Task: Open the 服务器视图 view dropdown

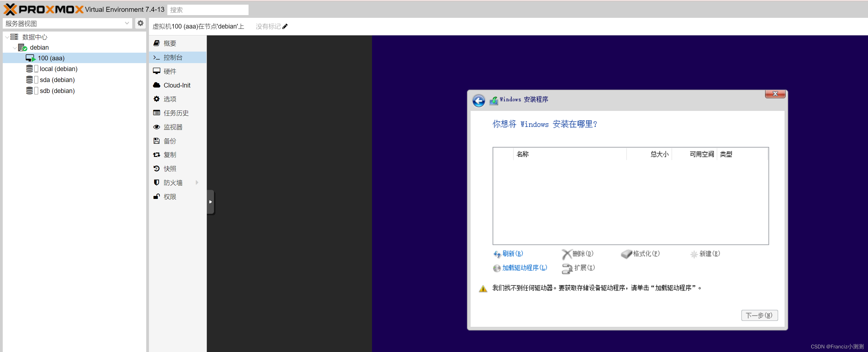Action: [127, 23]
